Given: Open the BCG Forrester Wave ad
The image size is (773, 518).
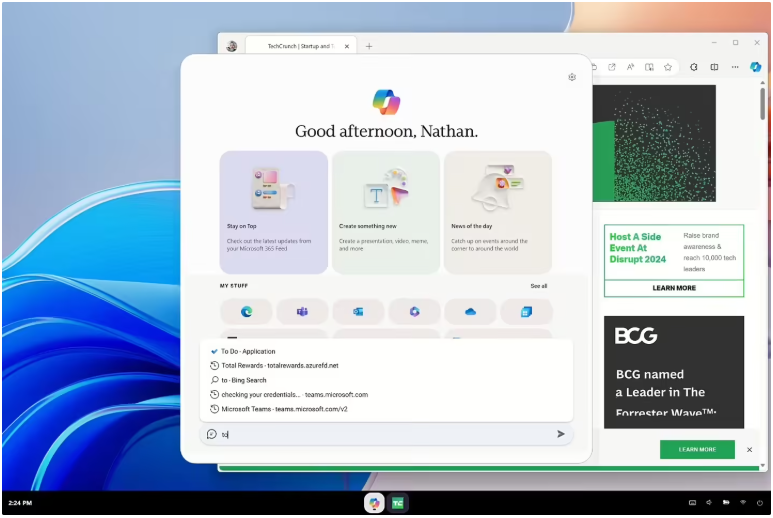Looking at the screenshot, I should click(x=673, y=372).
